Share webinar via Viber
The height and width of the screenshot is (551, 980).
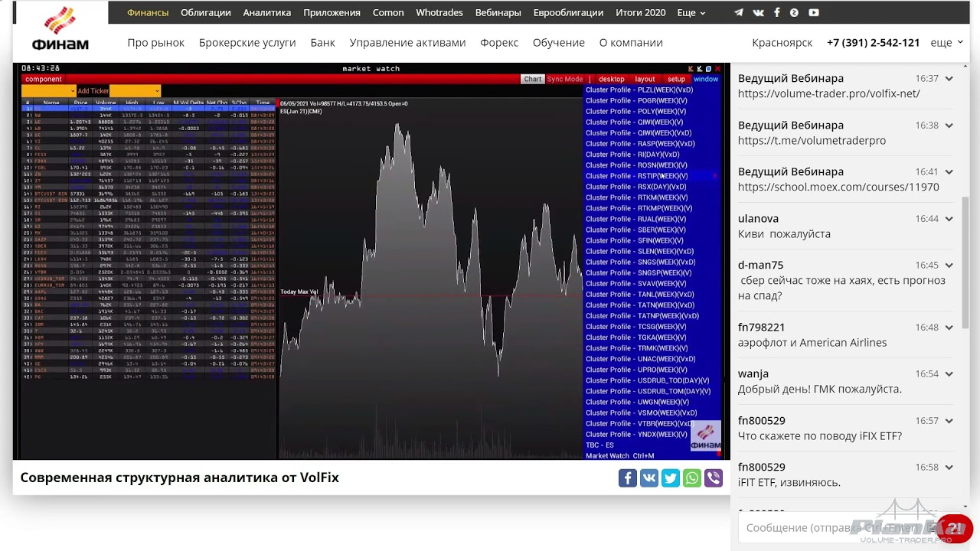714,478
